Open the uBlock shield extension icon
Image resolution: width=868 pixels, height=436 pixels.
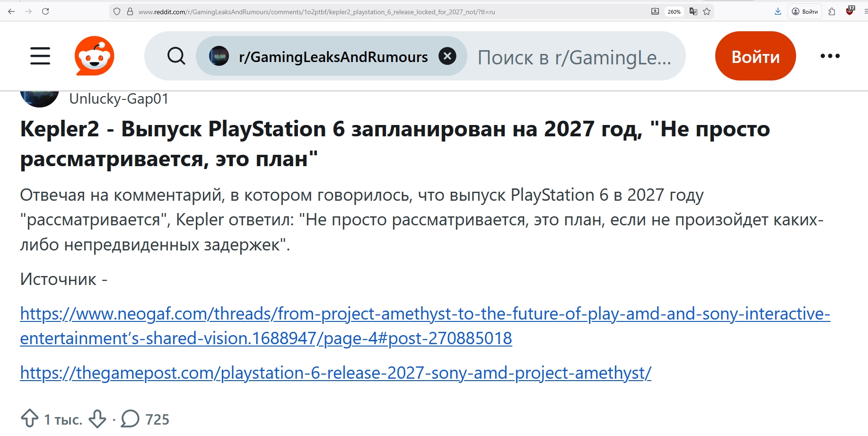850,11
